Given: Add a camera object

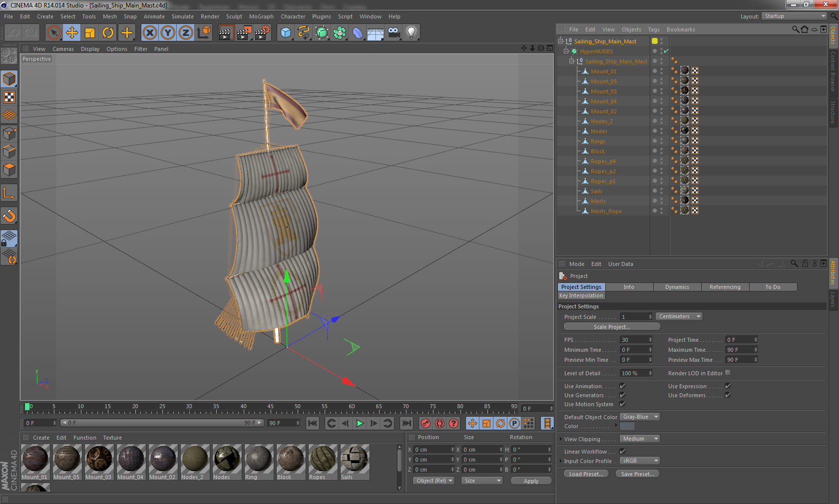Looking at the screenshot, I should (x=394, y=33).
